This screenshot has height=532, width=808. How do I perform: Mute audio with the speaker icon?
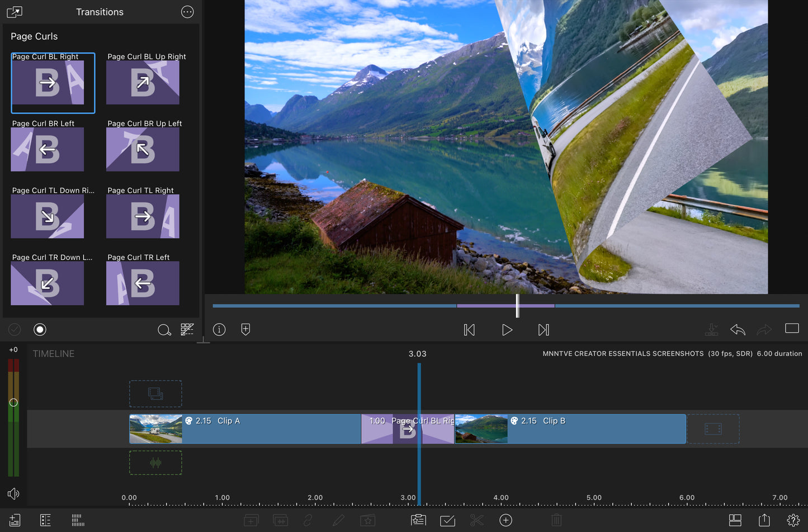click(13, 493)
